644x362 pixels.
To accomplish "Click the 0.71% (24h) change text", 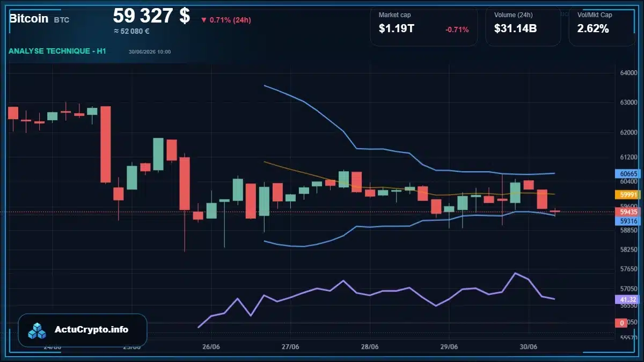I will (x=230, y=20).
